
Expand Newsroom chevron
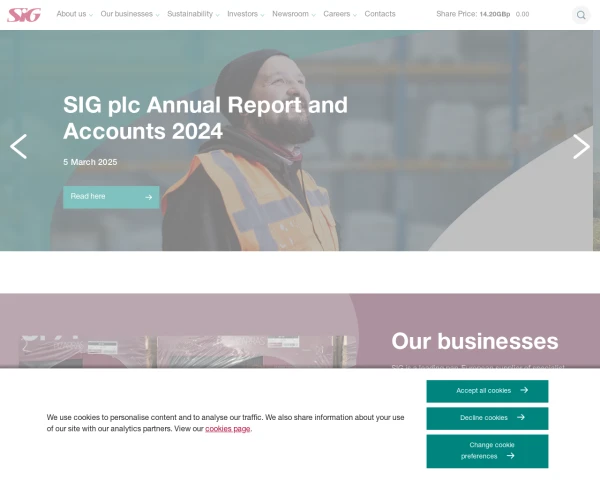[313, 15]
